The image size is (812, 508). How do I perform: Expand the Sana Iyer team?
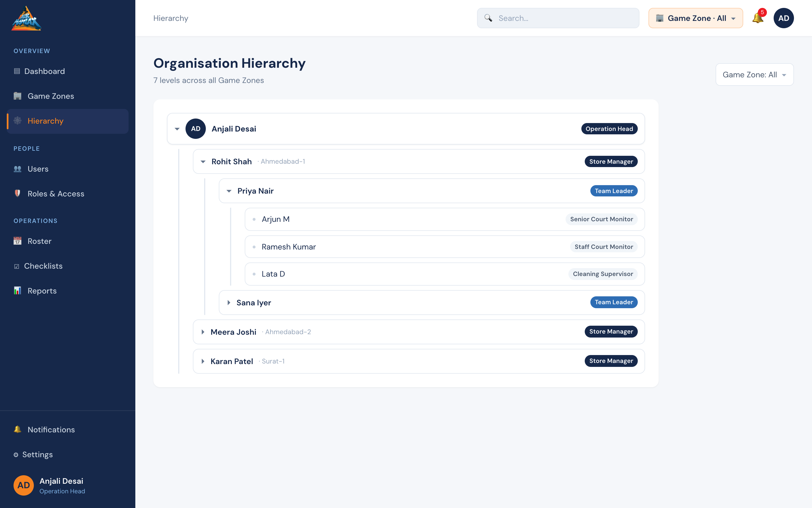point(229,303)
